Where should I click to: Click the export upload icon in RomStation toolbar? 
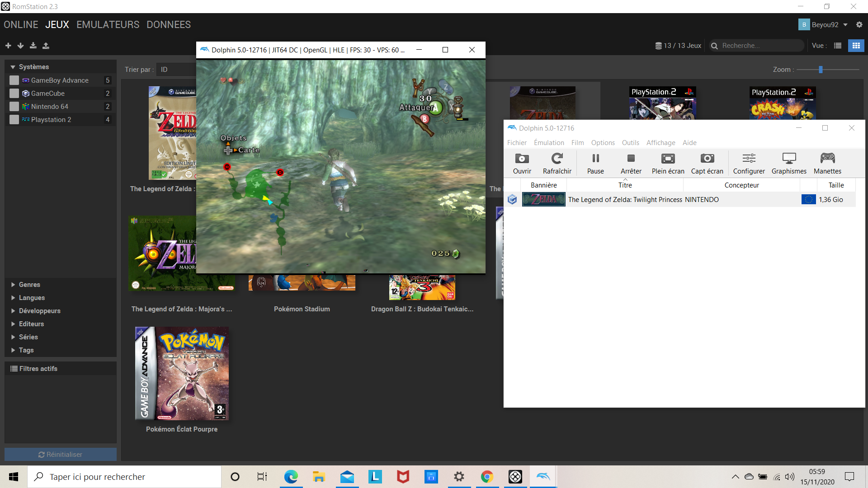click(x=46, y=46)
